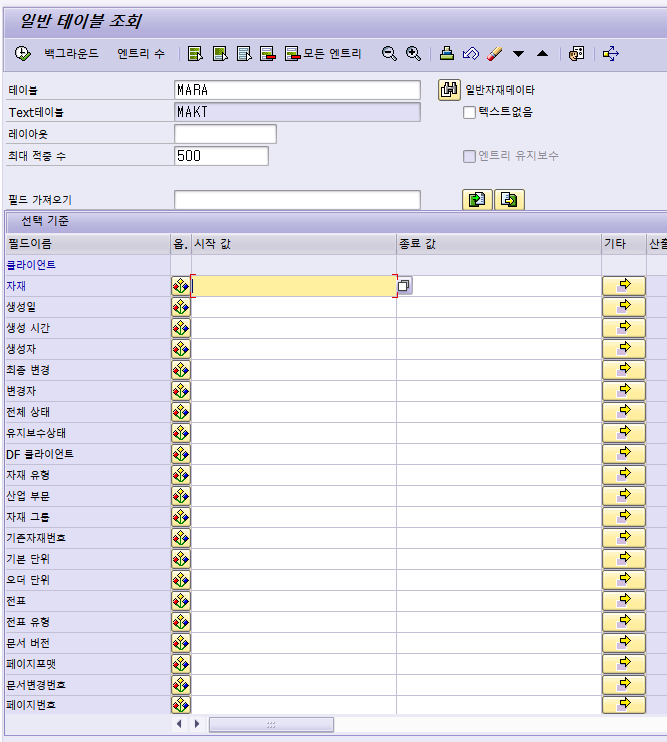Click the 엔트리 수 toolbar button

(141, 53)
